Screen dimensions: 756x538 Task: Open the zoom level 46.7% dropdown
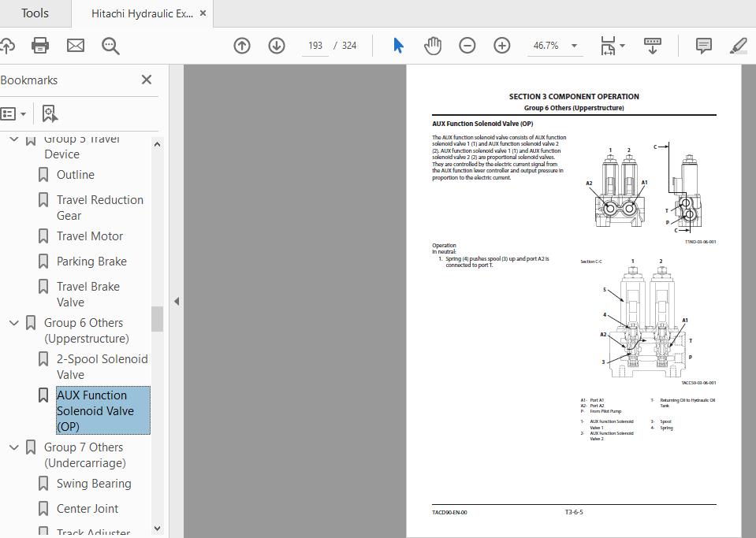(573, 46)
